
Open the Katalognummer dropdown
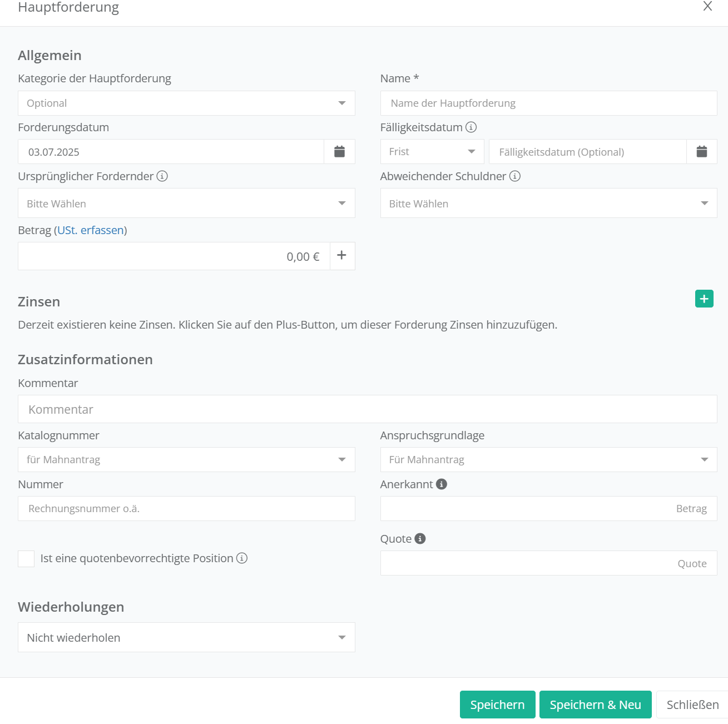(186, 460)
